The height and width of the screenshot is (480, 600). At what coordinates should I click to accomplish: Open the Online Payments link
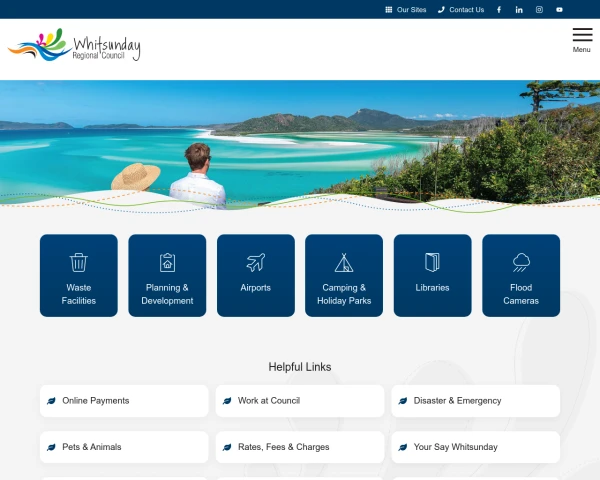[124, 401]
